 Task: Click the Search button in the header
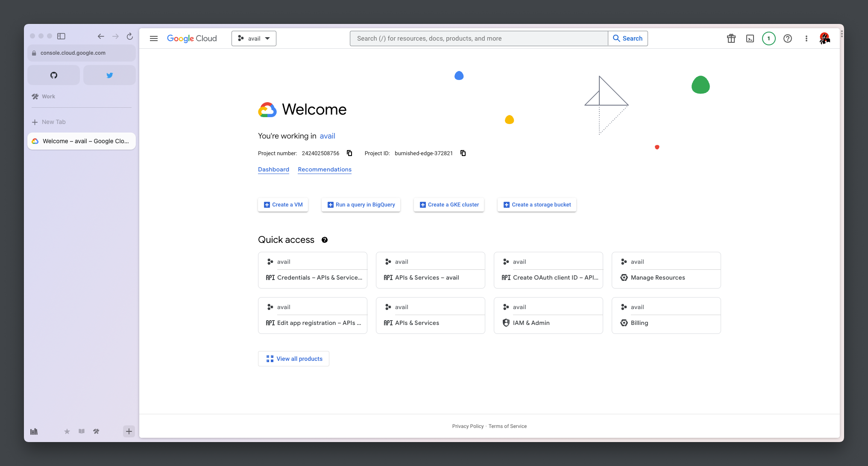[x=628, y=38]
